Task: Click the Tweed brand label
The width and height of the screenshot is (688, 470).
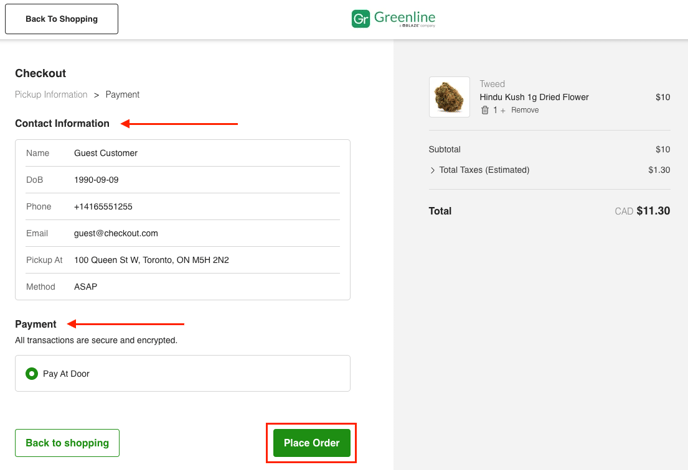Action: click(492, 84)
